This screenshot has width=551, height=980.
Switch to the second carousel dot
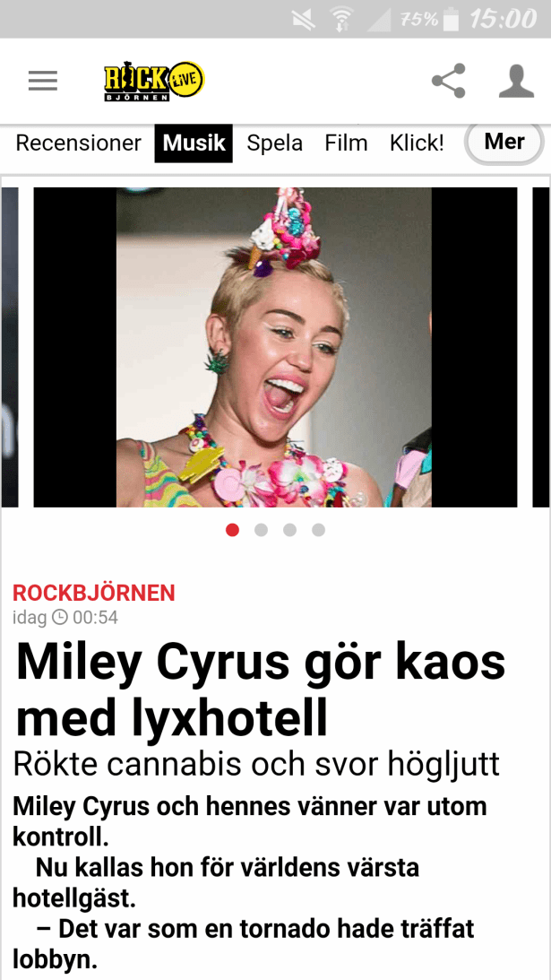click(261, 530)
